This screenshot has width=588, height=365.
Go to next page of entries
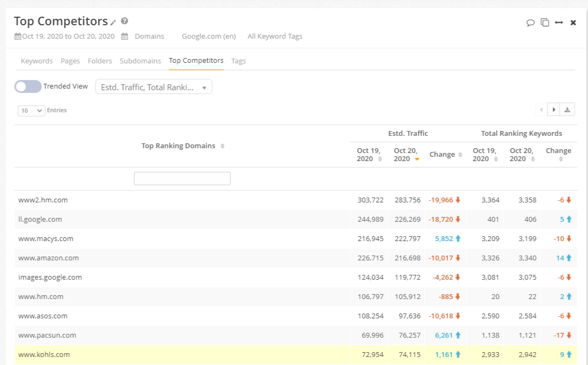[554, 109]
